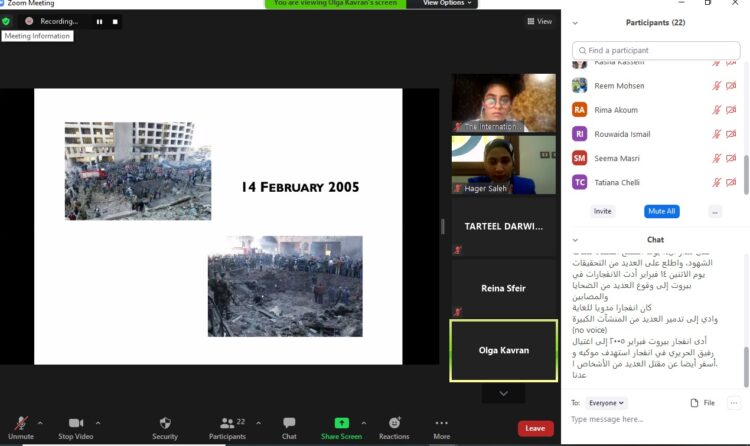The width and height of the screenshot is (750, 446).
Task: Open the Security shield options
Action: 165,424
